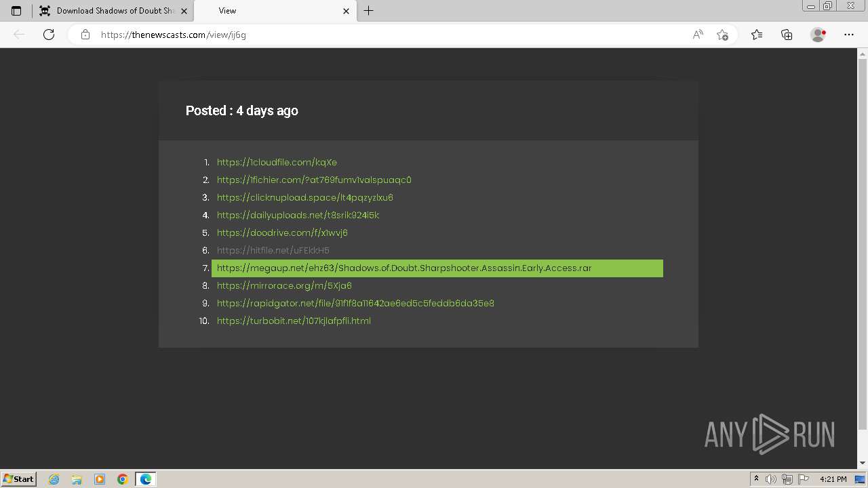The image size is (868, 488).
Task: Minimize the browser window
Action: [810, 6]
